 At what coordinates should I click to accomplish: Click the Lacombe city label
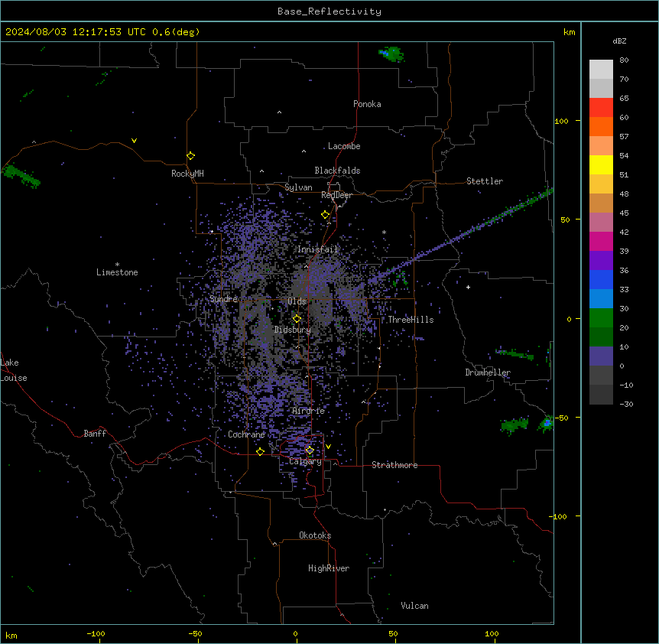[344, 146]
